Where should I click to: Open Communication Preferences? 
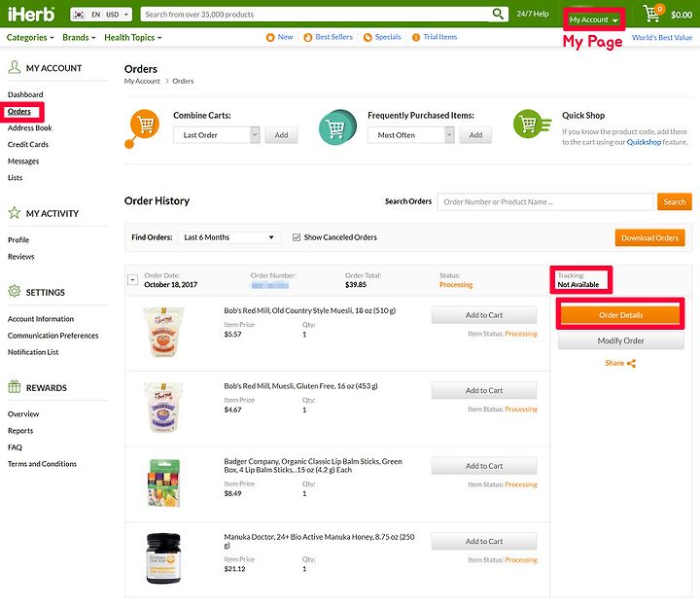pyautogui.click(x=53, y=336)
